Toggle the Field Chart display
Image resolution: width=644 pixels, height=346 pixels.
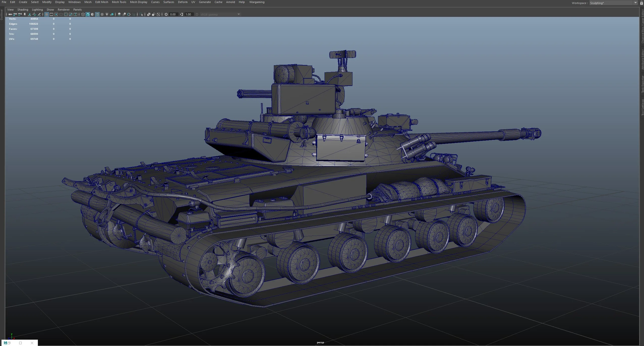66,14
